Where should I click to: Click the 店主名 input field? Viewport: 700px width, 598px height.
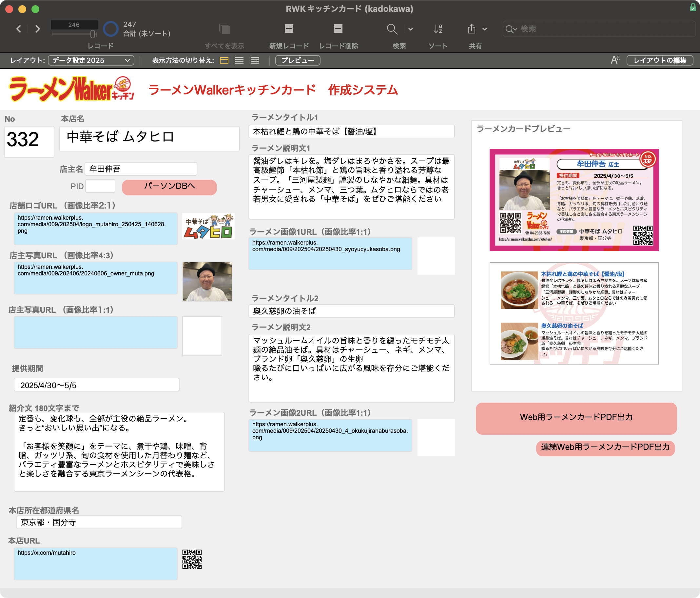coord(141,169)
